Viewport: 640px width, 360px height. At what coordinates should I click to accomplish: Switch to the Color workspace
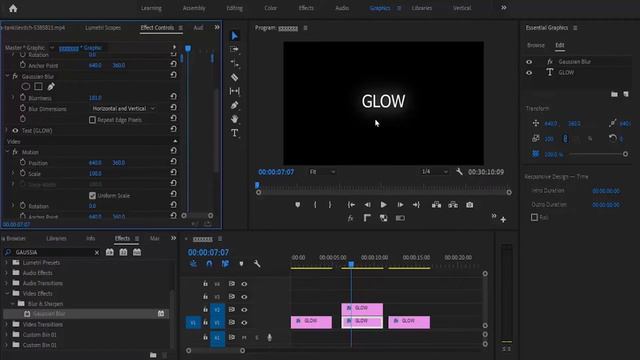click(270, 8)
